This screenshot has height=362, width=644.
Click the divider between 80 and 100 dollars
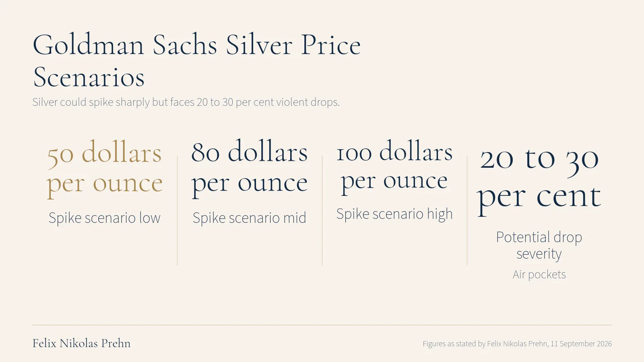[x=322, y=210]
